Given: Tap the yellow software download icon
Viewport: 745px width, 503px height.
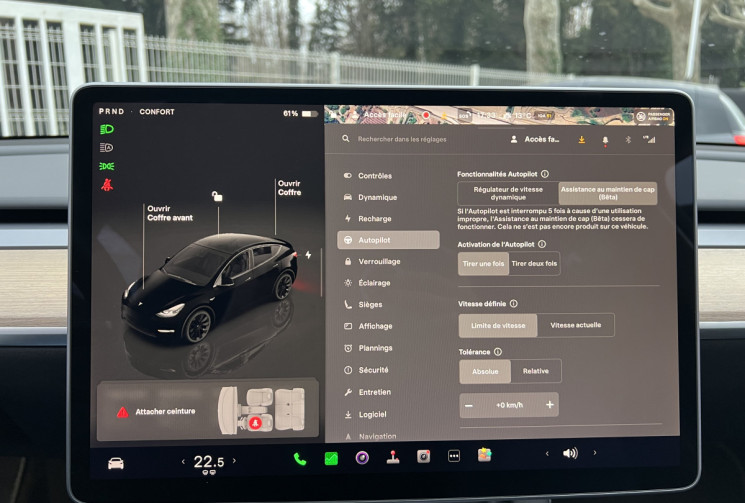Looking at the screenshot, I should click(x=582, y=140).
